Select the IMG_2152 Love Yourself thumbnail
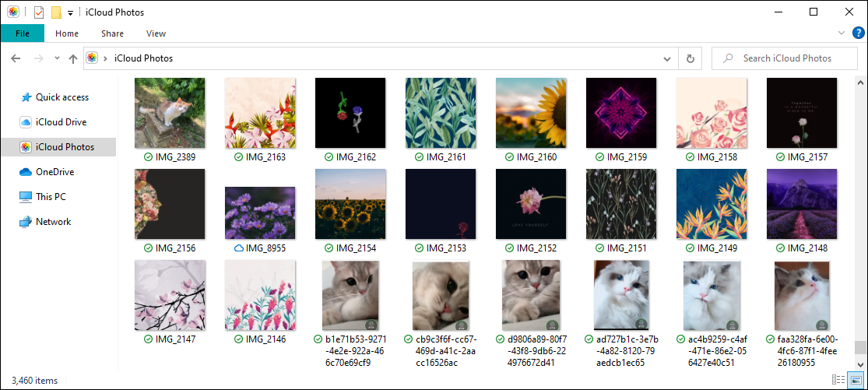Viewport: 868px width, 390px height. [x=531, y=204]
